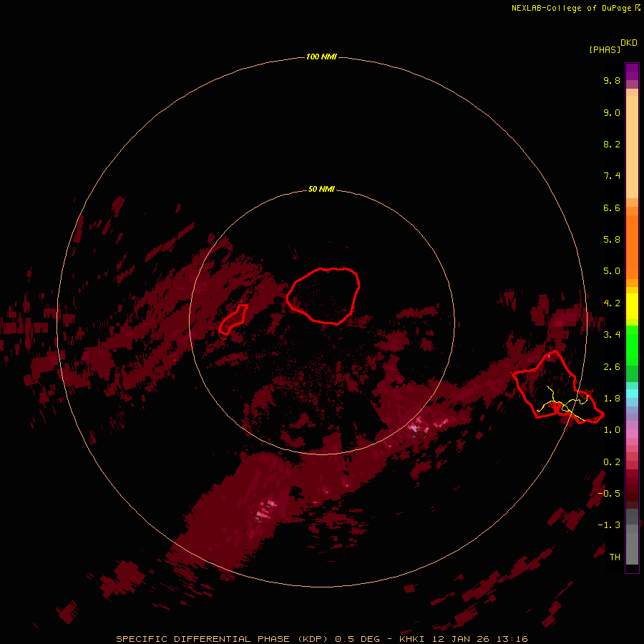This screenshot has height=644, width=644.
Task: Pick the purple swatch at top of color bar
Action: coord(632,72)
